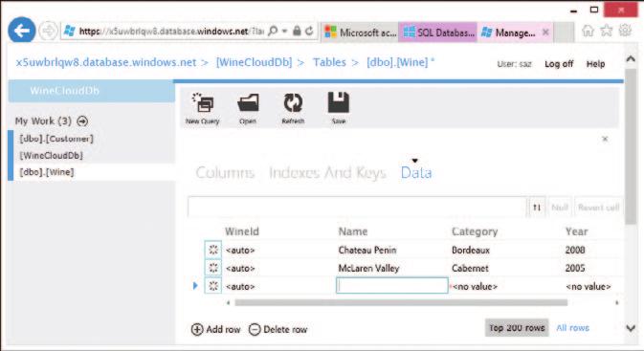
Task: Click the Revert cell button
Action: point(598,208)
